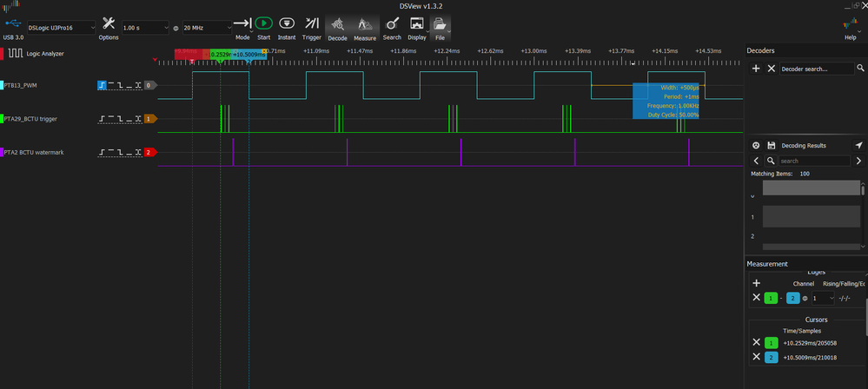This screenshot has width=868, height=389.
Task: Set either-edge trigger on PTA2 BCTU watermark
Action: [138, 152]
